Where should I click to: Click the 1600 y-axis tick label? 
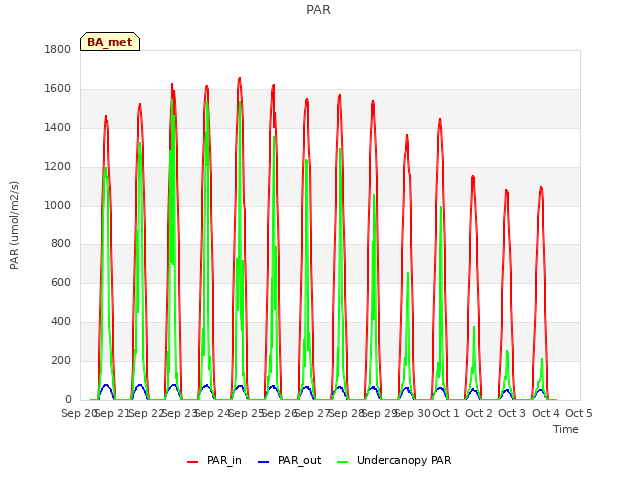tap(58, 89)
